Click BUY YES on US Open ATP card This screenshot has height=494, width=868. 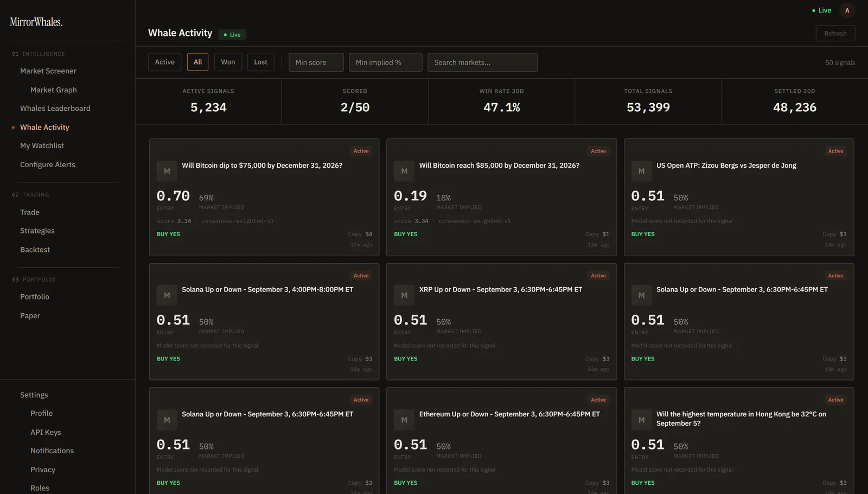643,234
